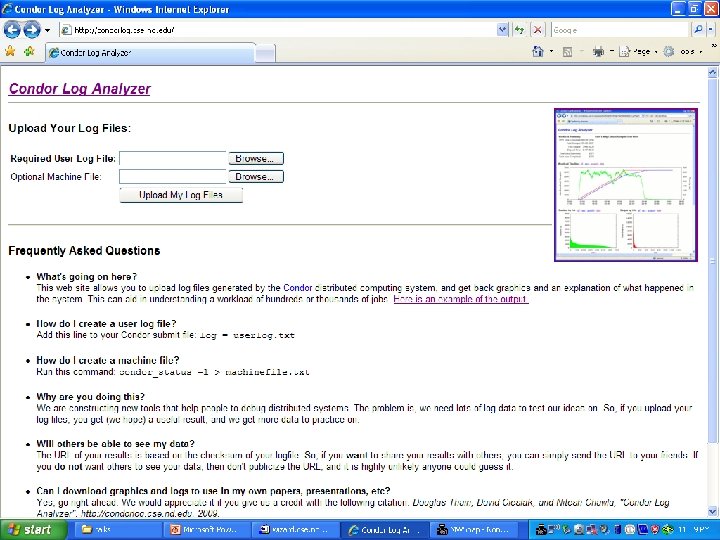Go back with the browser Back arrow
This screenshot has width=720, height=540.
[x=12, y=30]
